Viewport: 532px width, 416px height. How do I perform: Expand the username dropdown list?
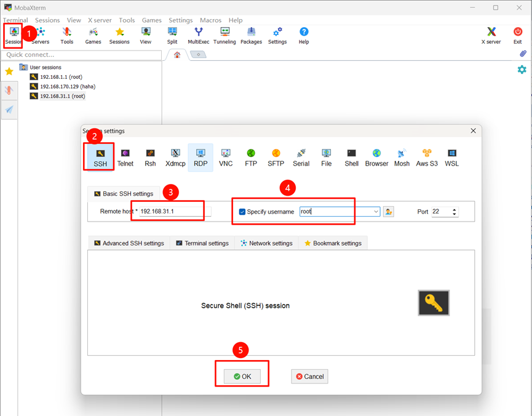[x=376, y=212]
